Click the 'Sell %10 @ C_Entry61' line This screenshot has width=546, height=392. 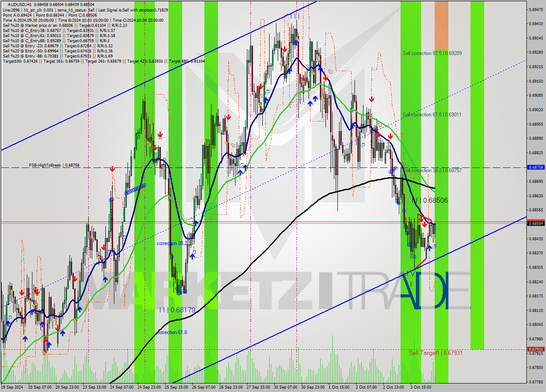click(x=59, y=35)
